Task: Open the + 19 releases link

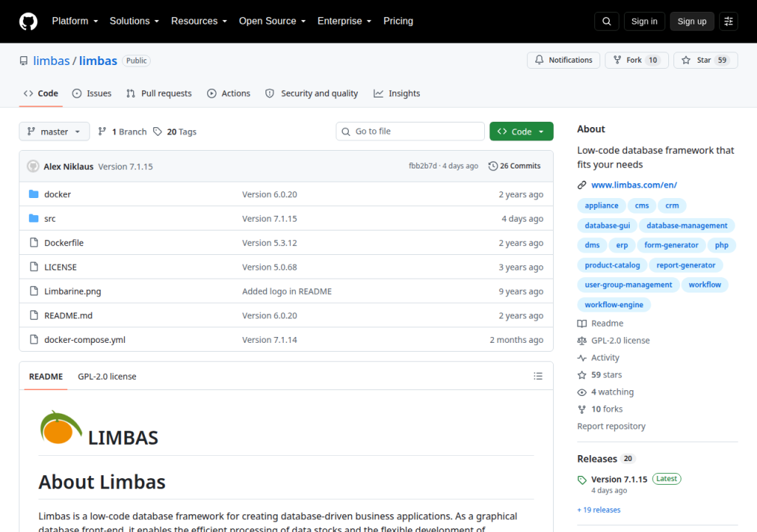Action: tap(599, 510)
